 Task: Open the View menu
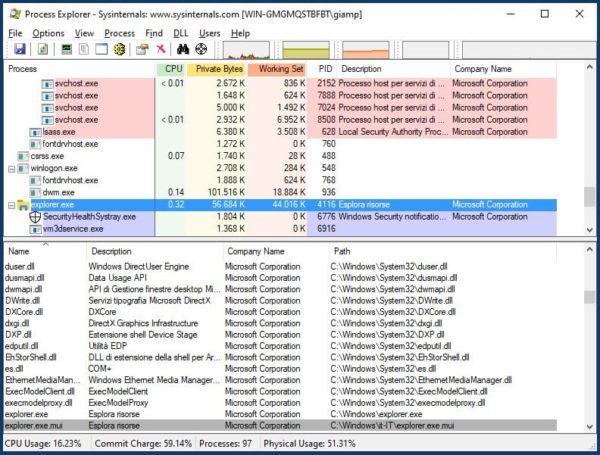84,33
